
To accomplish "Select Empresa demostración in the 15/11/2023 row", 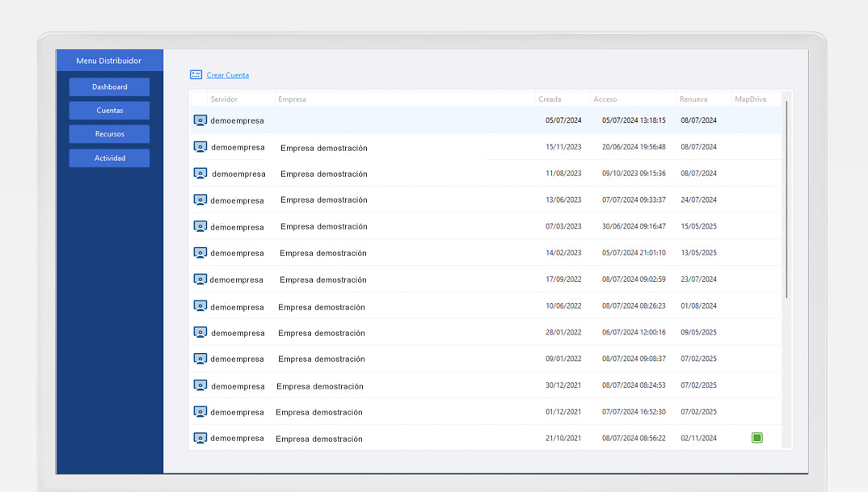I will pyautogui.click(x=324, y=148).
